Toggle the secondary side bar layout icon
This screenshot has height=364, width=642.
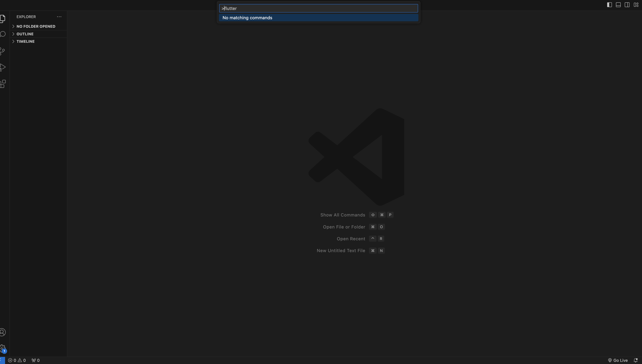click(627, 5)
